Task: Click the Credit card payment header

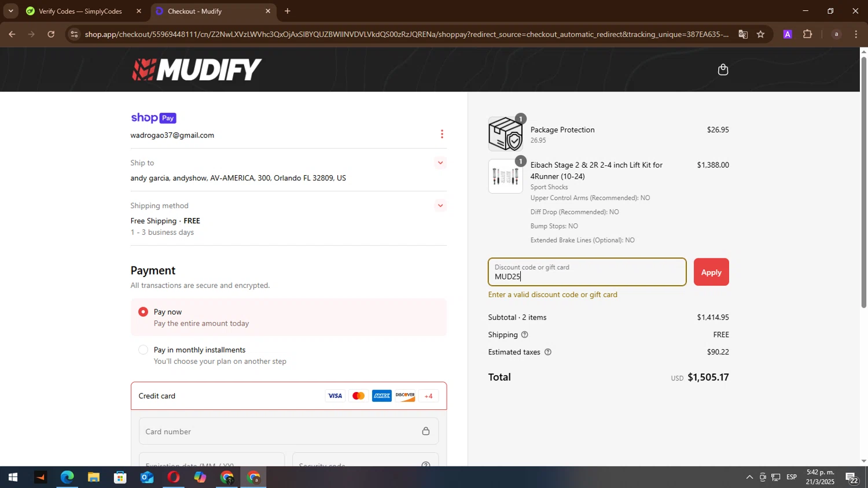Action: (288, 396)
